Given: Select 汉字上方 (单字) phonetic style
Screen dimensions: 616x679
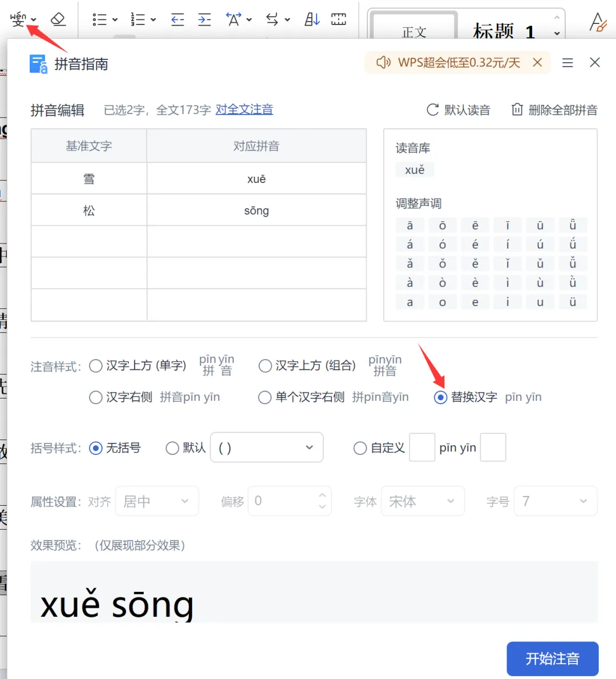Looking at the screenshot, I should [x=96, y=366].
